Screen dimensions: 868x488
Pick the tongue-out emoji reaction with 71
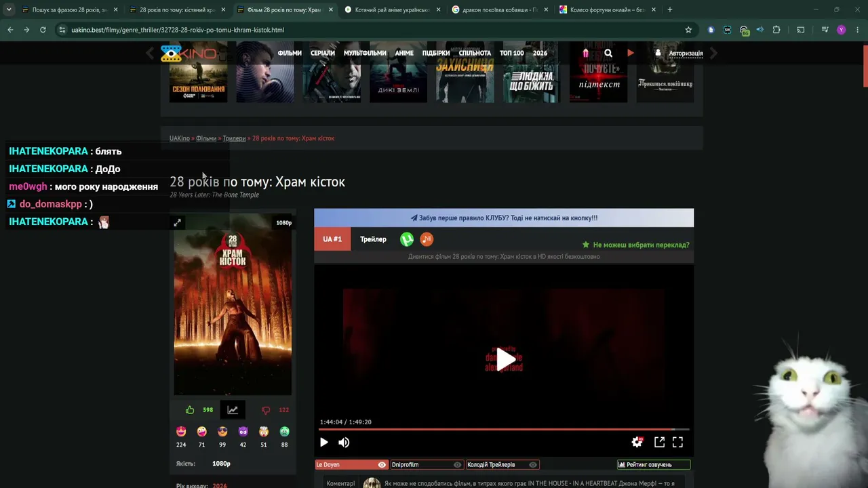[201, 432]
